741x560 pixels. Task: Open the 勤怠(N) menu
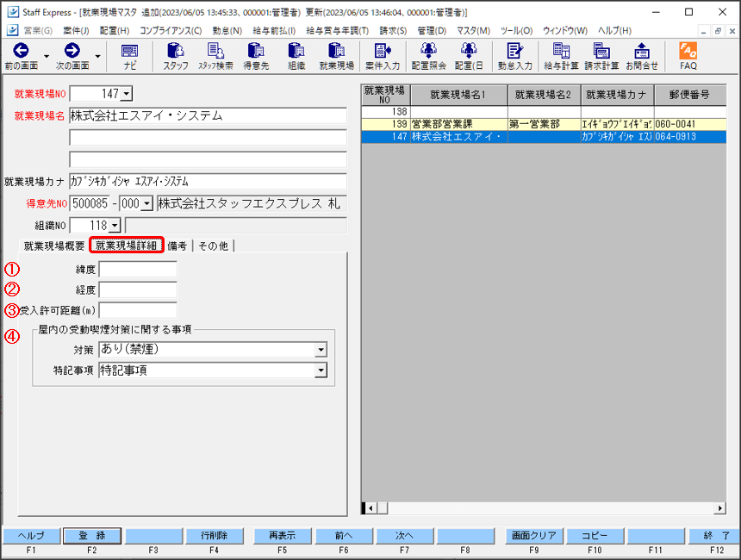227,31
